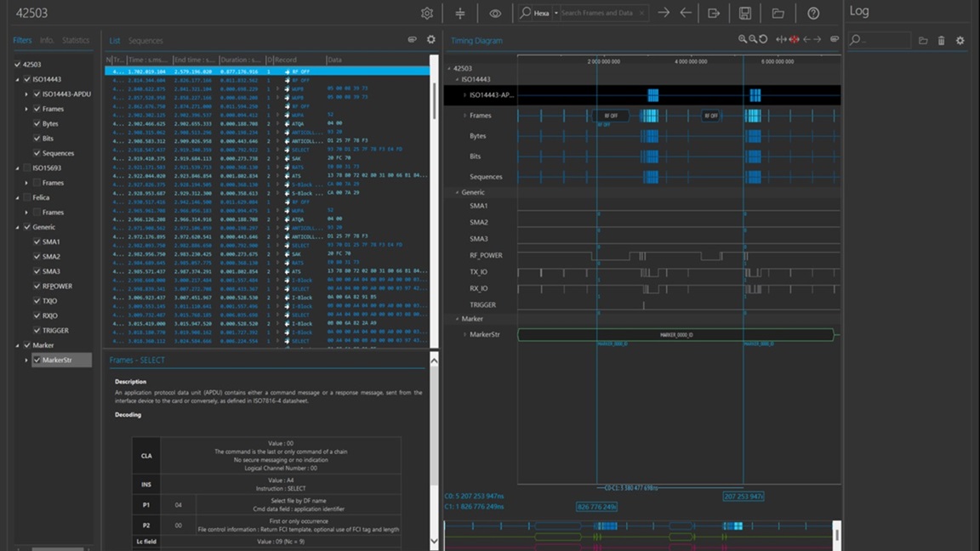Select the highlighted RF OFF row in list
Image resolution: width=980 pixels, height=551 pixels.
click(267, 71)
